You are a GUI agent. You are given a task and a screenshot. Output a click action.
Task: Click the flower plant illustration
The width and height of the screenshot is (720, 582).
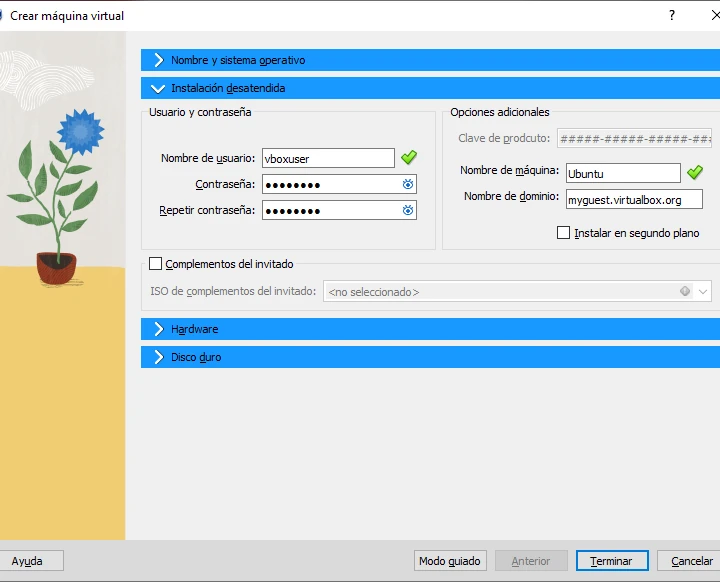(x=56, y=198)
